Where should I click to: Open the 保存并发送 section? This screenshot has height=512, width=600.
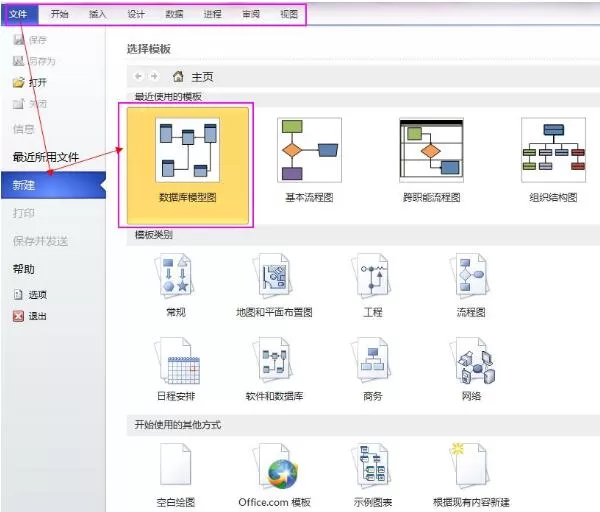point(40,241)
